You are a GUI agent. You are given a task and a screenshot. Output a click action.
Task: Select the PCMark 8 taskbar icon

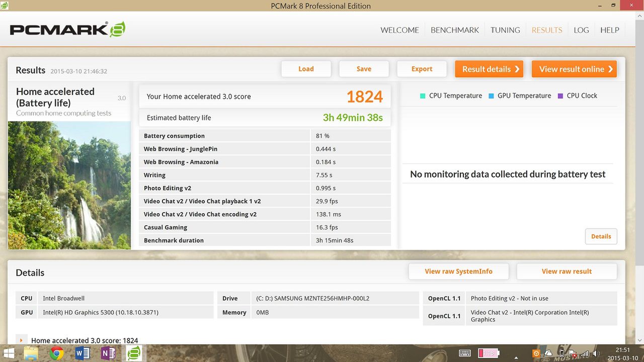point(134,353)
